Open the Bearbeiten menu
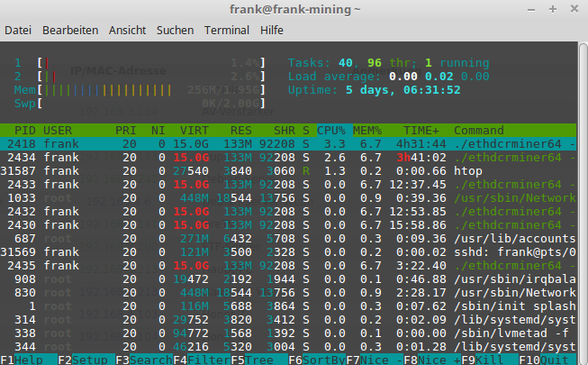Screen dimensions: 588x365 70,30
